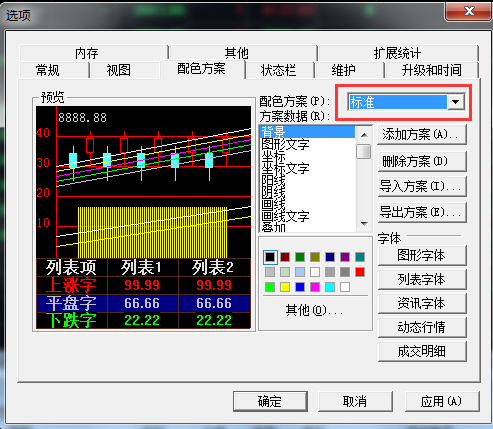The image size is (493, 429).
Task: Click 下跌字 in preview table
Action: [x=71, y=320]
